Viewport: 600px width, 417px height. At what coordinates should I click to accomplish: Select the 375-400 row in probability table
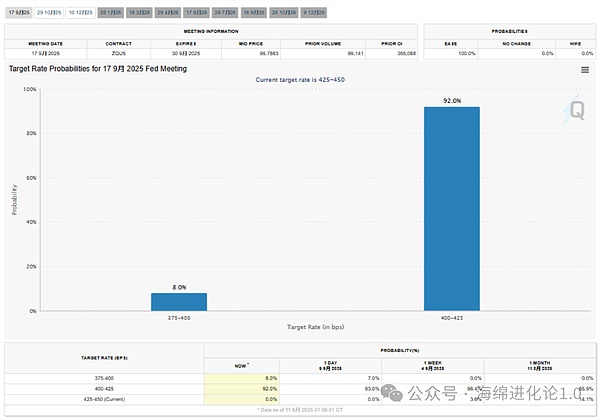click(x=104, y=378)
